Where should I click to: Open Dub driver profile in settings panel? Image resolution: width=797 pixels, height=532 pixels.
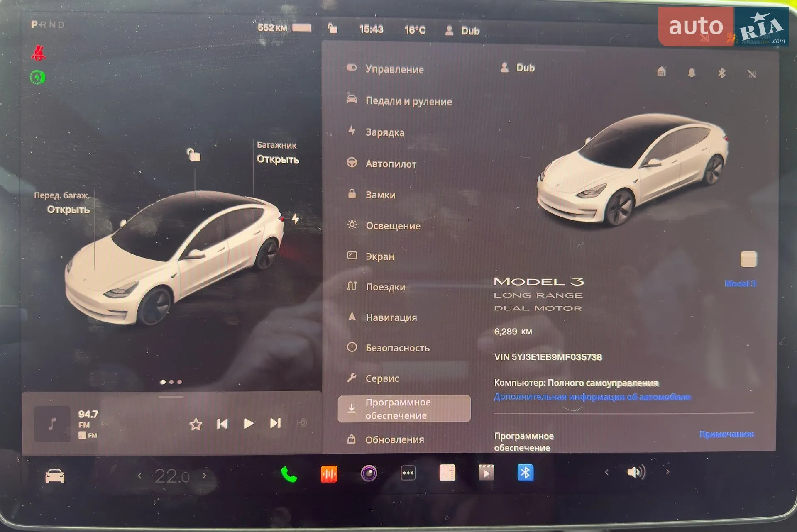(x=518, y=68)
